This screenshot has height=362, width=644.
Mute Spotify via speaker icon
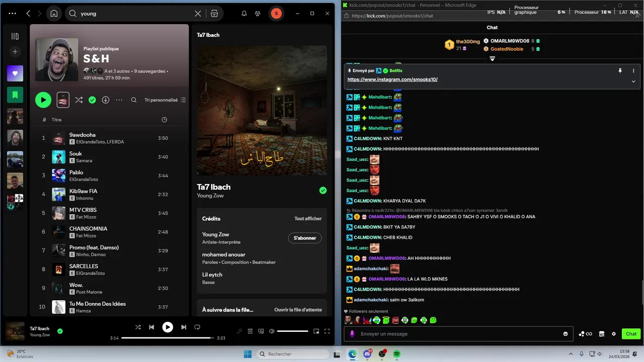[272, 331]
